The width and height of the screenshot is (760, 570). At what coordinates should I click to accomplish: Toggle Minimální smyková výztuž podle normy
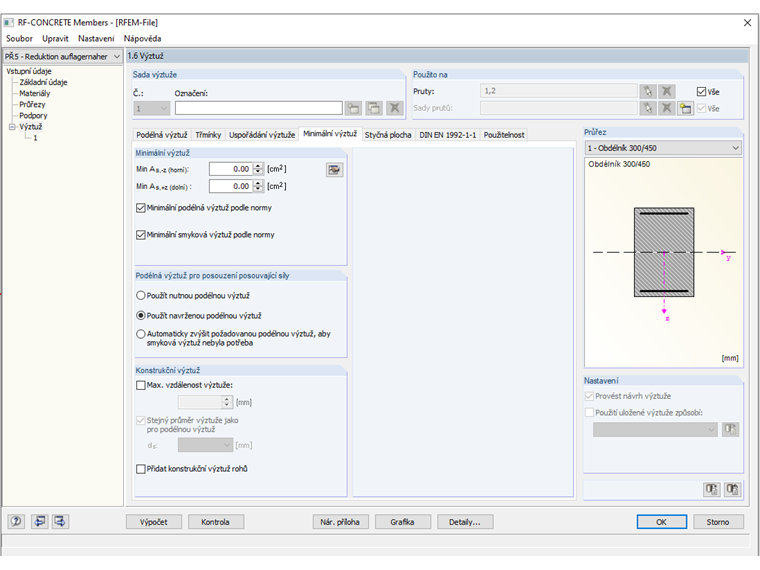[x=141, y=235]
